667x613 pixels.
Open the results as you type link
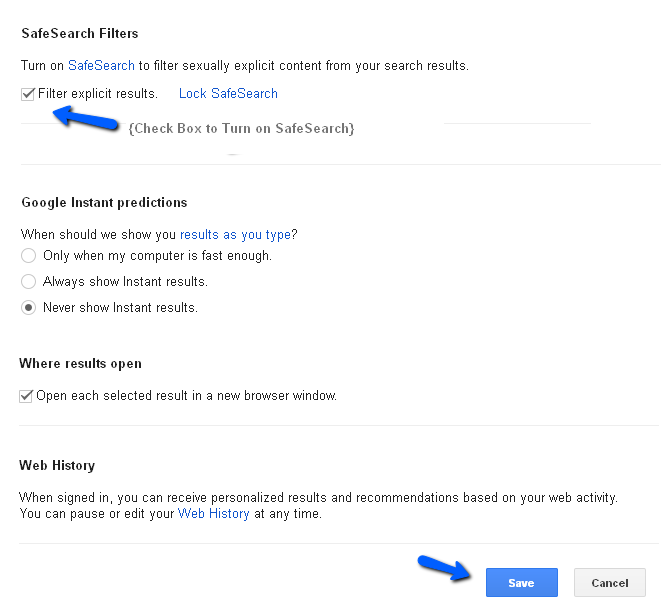tap(235, 235)
